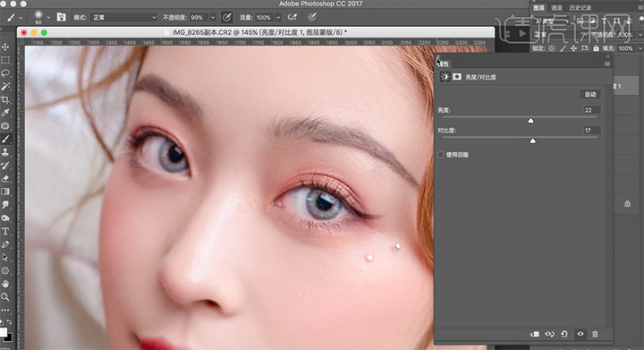Select the Magic Wand tool
The width and height of the screenshot is (644, 350).
coord(5,86)
